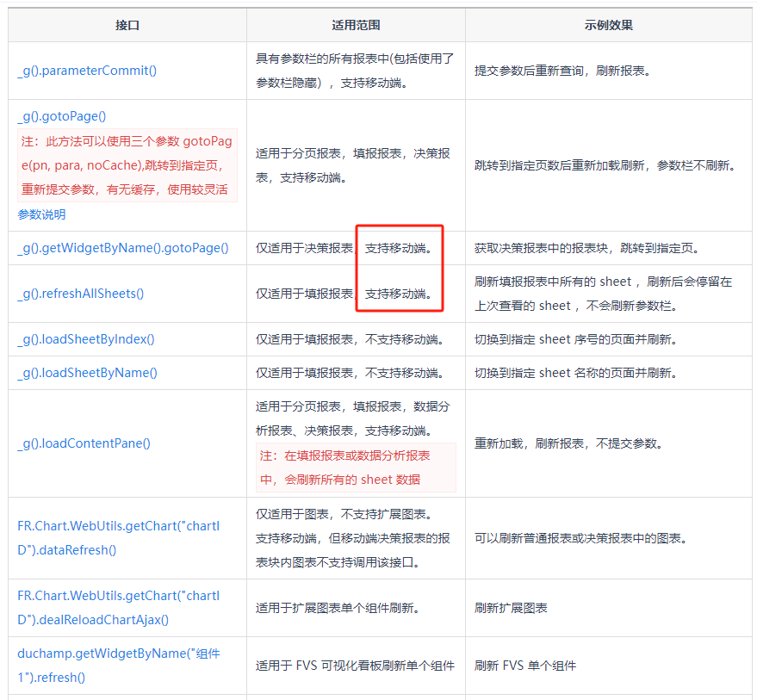Screen dimensions: 757x700
Task: Click the 示例效果 column header
Action: (608, 25)
